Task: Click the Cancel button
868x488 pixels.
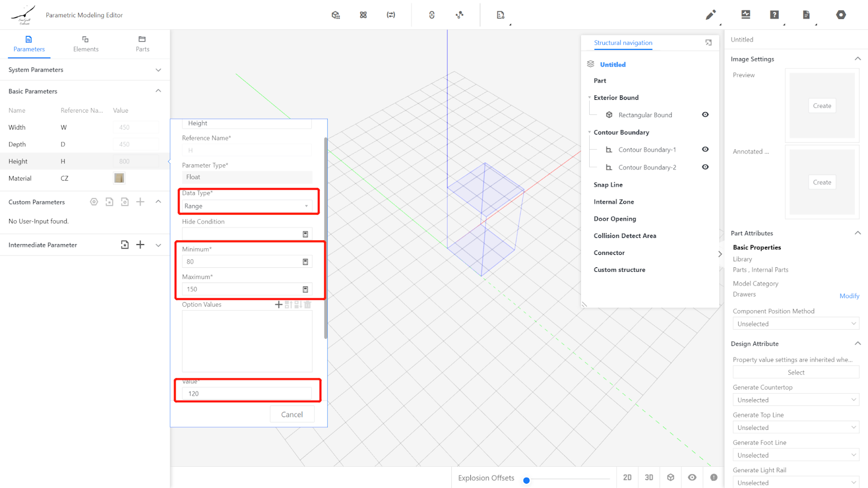Action: pyautogui.click(x=292, y=414)
